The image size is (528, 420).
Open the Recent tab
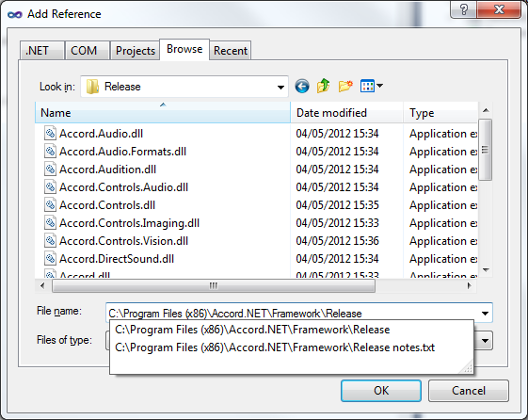coord(231,51)
